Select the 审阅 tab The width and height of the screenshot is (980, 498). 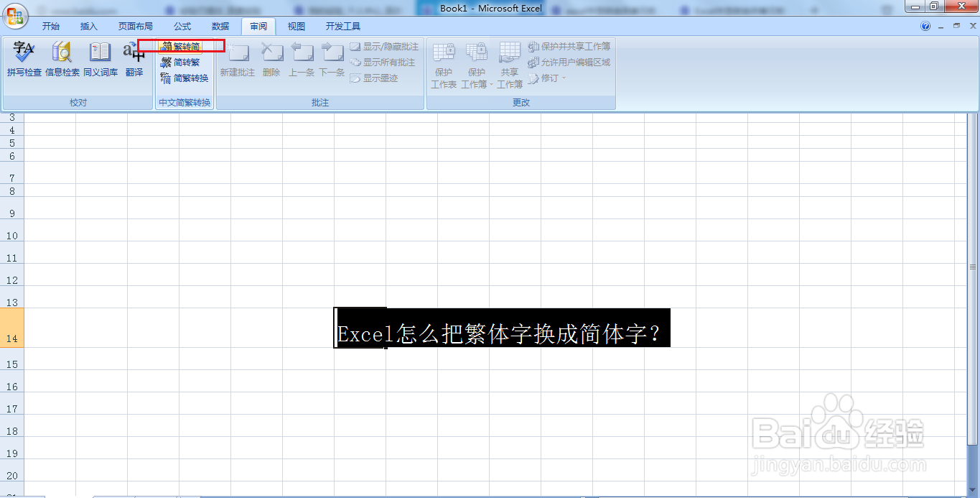tap(258, 27)
